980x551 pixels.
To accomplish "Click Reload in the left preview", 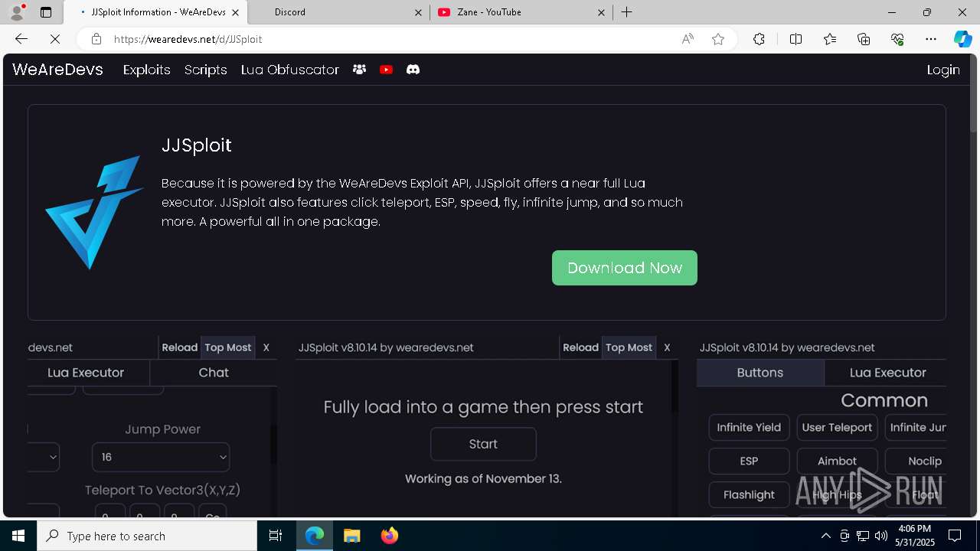I will click(x=180, y=347).
